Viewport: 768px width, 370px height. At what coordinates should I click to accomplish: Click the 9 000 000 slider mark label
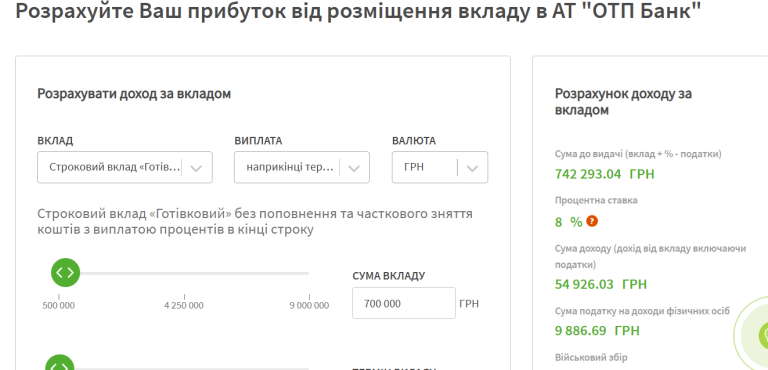tap(309, 306)
